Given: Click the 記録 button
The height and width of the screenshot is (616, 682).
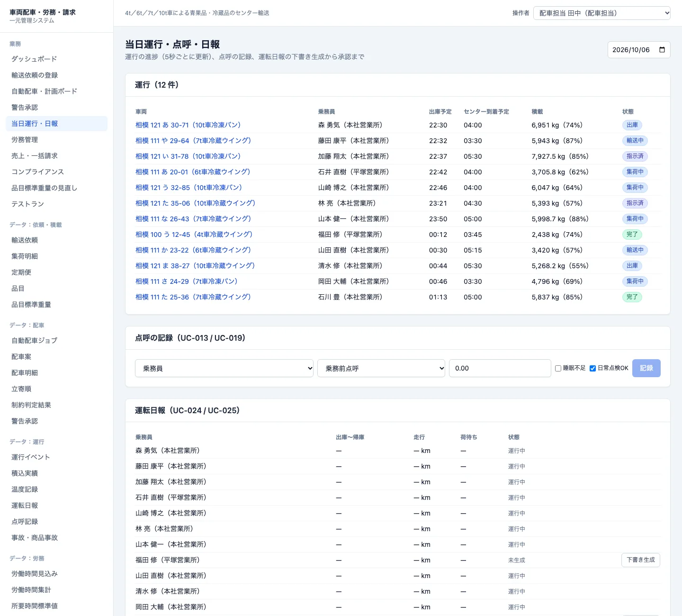Looking at the screenshot, I should coord(646,368).
